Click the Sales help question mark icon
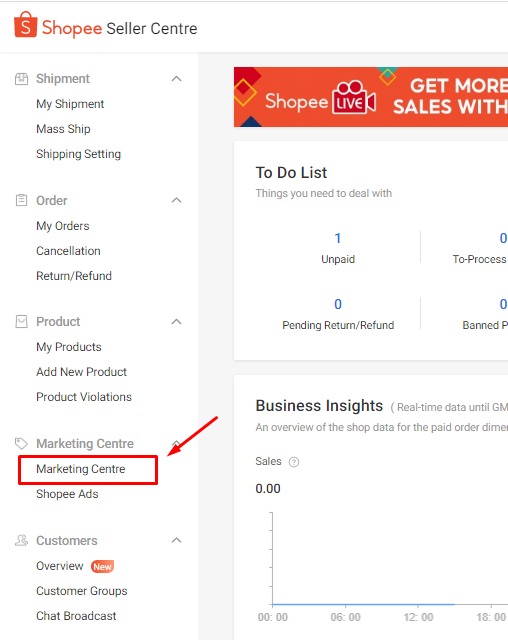The image size is (508, 640). pos(294,462)
